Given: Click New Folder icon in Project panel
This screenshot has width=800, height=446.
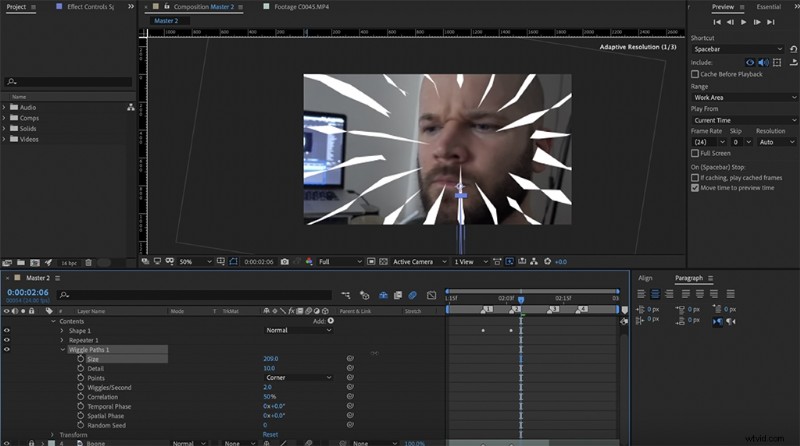Looking at the screenshot, I should (x=21, y=263).
